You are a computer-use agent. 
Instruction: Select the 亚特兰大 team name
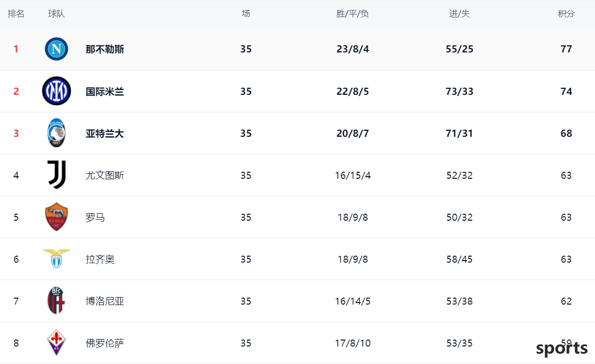click(x=104, y=134)
